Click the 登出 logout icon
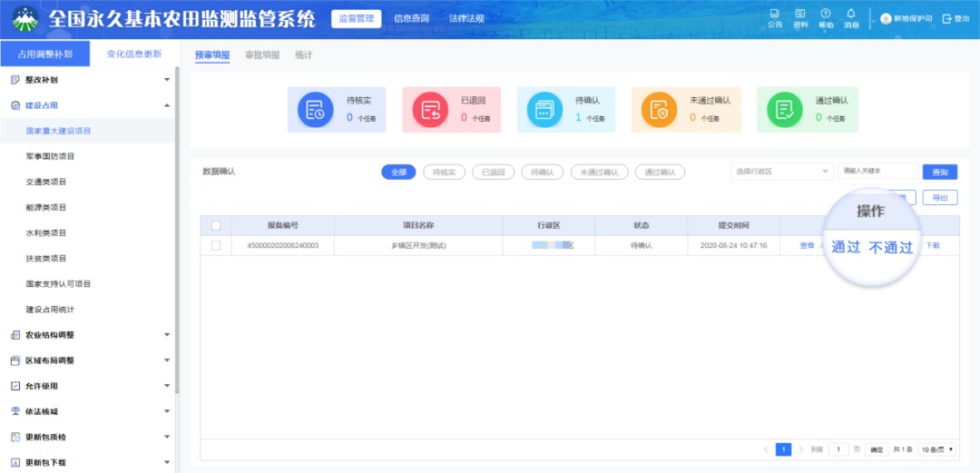This screenshot has height=473, width=980. pos(946,19)
